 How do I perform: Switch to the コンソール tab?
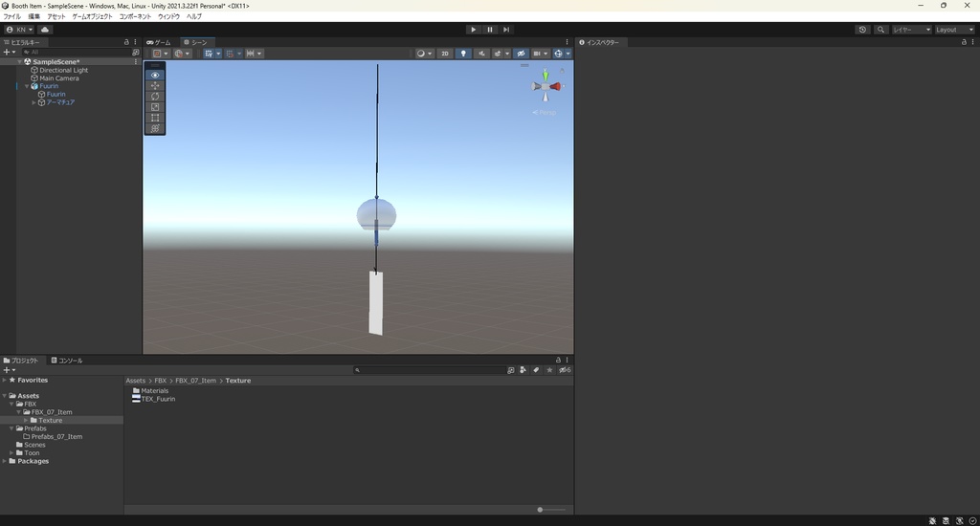67,361
